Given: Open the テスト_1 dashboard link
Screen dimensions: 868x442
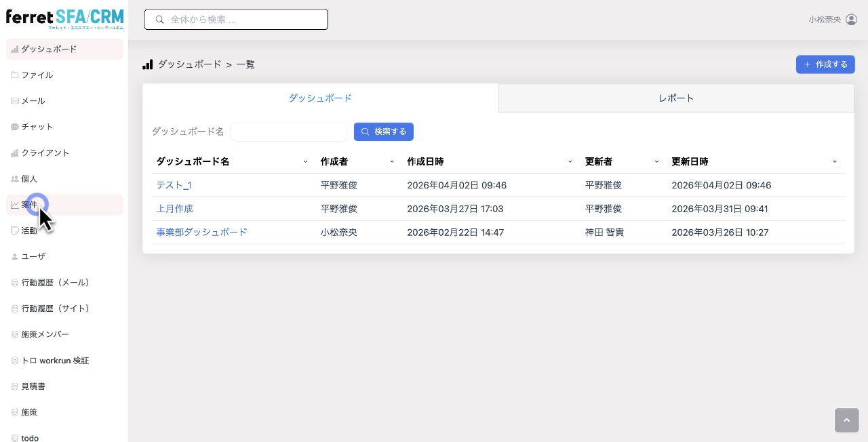Looking at the screenshot, I should pos(174,185).
